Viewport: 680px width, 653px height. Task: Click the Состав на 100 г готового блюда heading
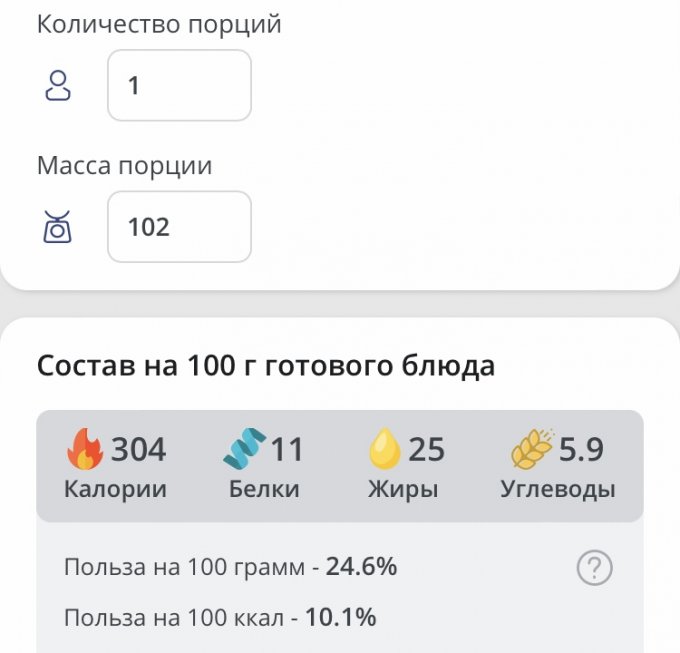click(266, 366)
